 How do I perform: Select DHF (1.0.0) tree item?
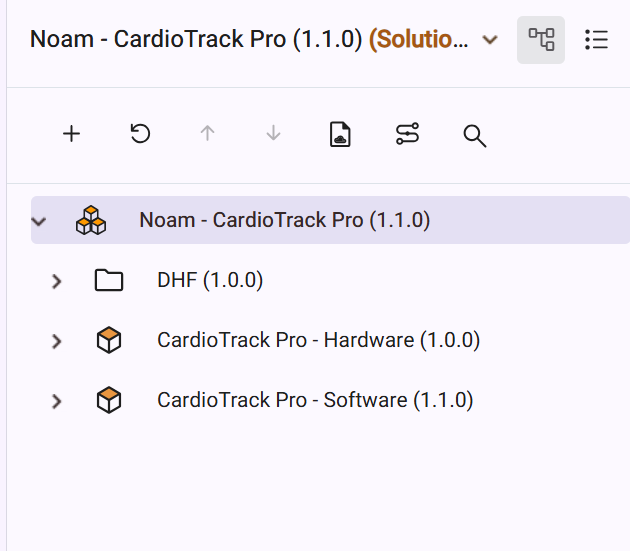pos(210,281)
